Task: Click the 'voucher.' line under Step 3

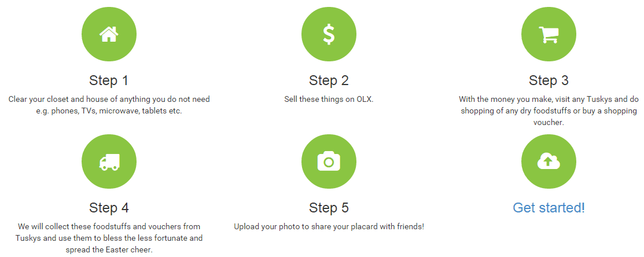Action: point(549,123)
